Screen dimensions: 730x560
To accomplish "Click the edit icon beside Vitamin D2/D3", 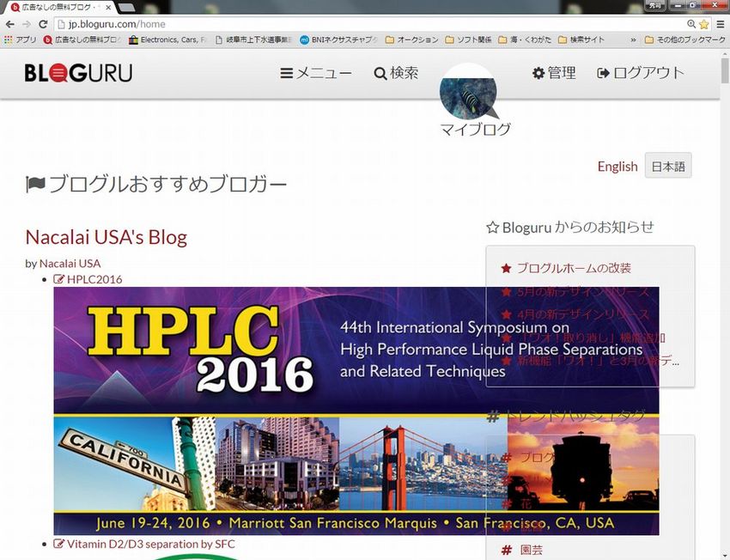I will [58, 544].
